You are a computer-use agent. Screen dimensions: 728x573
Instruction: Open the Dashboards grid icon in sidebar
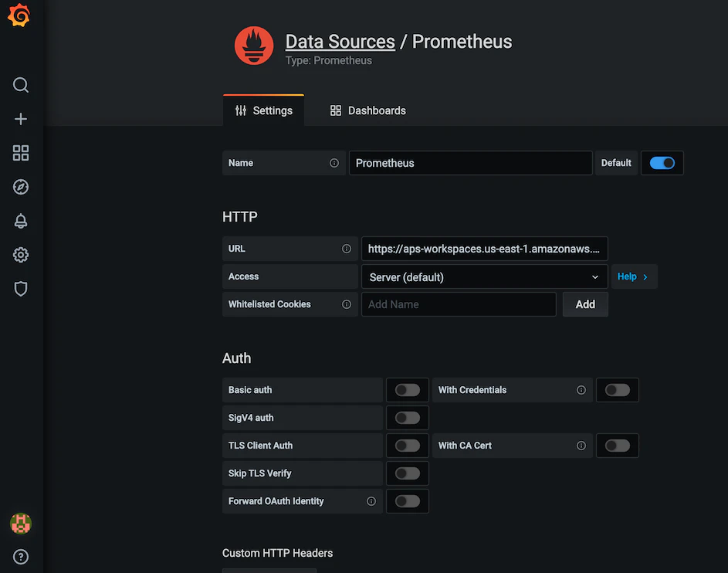tap(21, 153)
